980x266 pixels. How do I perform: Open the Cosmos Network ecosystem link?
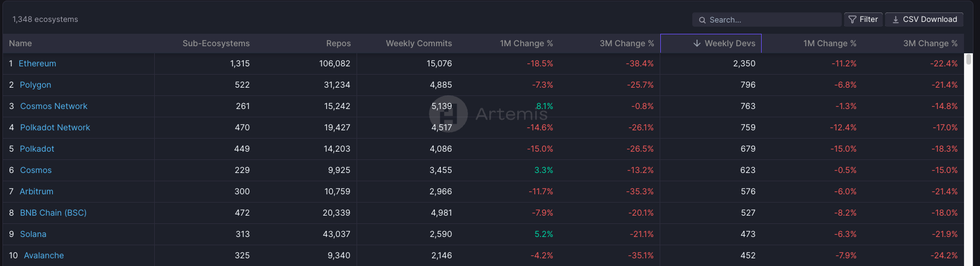click(x=54, y=106)
